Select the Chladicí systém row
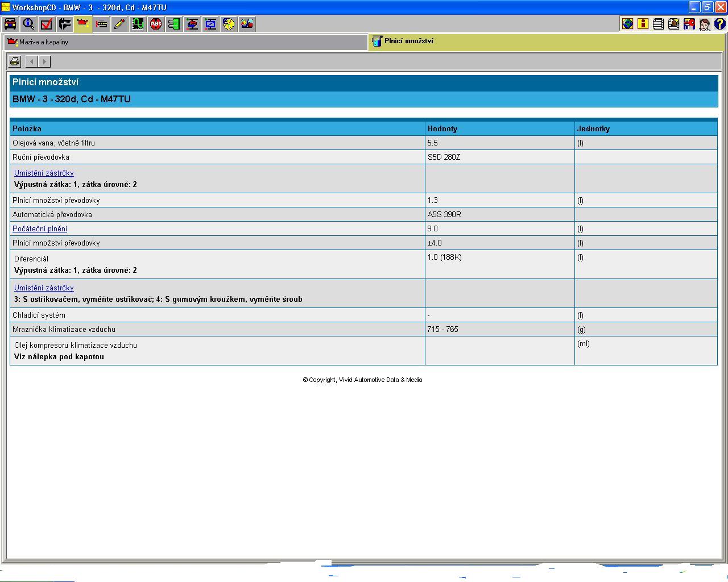Viewport: 728px width, 582px height. (x=363, y=315)
